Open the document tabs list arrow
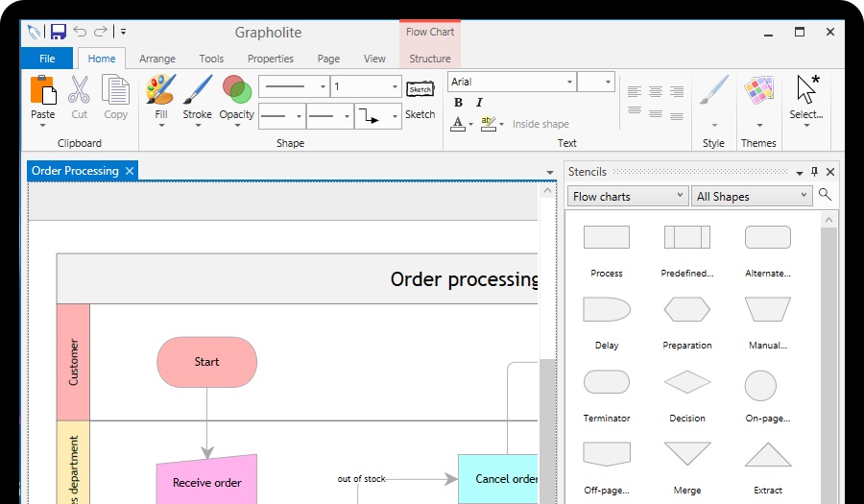The height and width of the screenshot is (504, 864). [549, 173]
